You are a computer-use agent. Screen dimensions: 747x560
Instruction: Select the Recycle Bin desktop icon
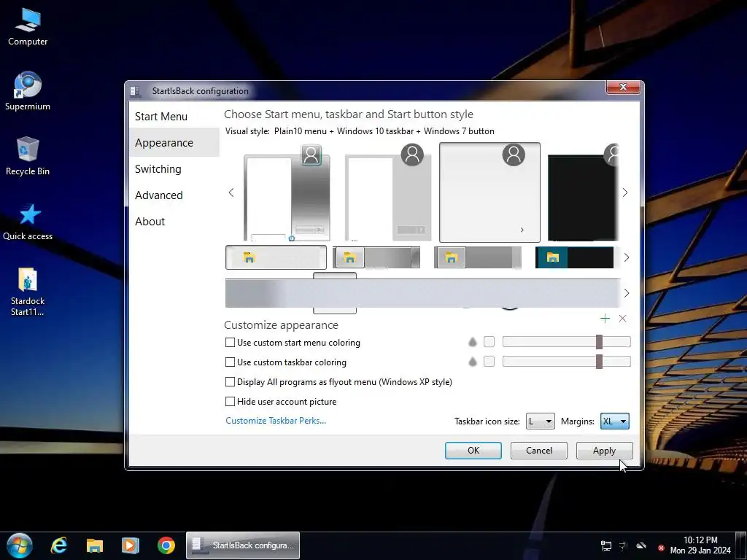[28, 156]
